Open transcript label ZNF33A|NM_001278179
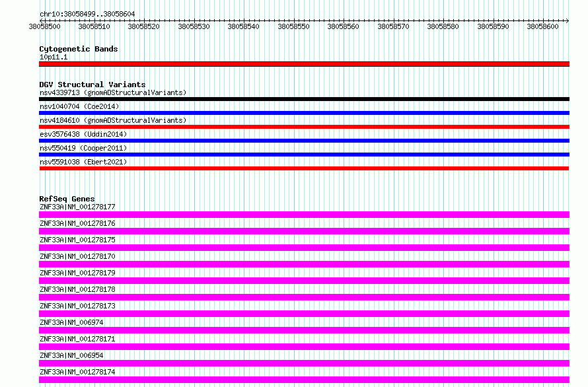The image size is (588, 387). [77, 273]
